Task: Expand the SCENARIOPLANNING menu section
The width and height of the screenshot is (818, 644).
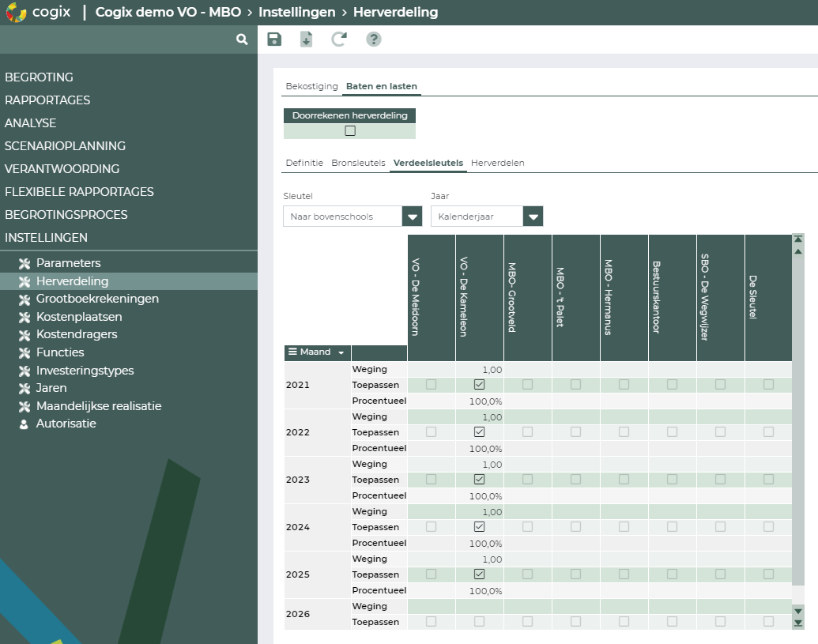Action: click(x=66, y=146)
